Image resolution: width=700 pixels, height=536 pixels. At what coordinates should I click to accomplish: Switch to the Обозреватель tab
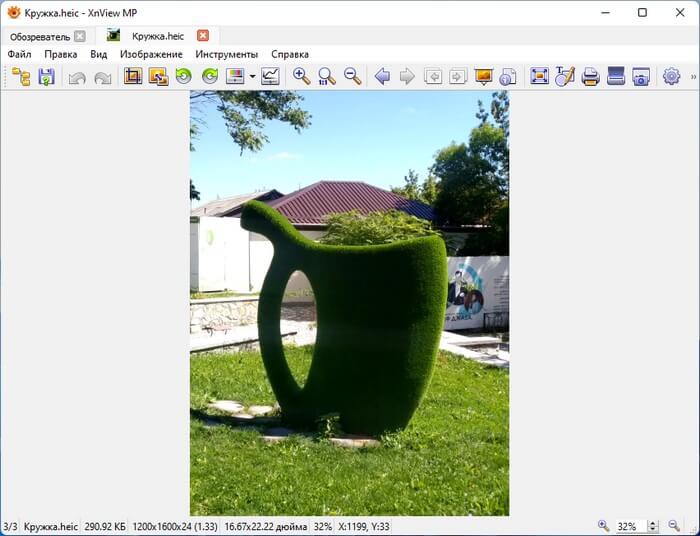[40, 36]
